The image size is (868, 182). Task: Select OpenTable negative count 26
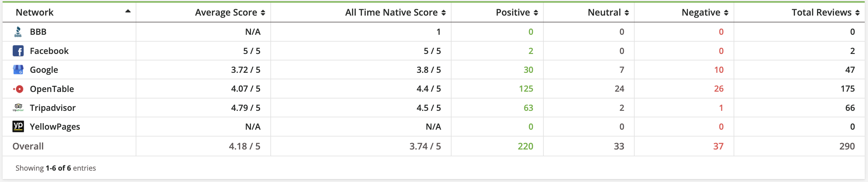pyautogui.click(x=719, y=89)
